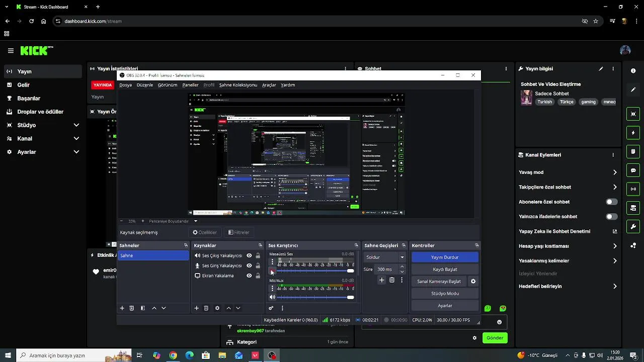Click Kaydı Başlat button

coord(445,269)
